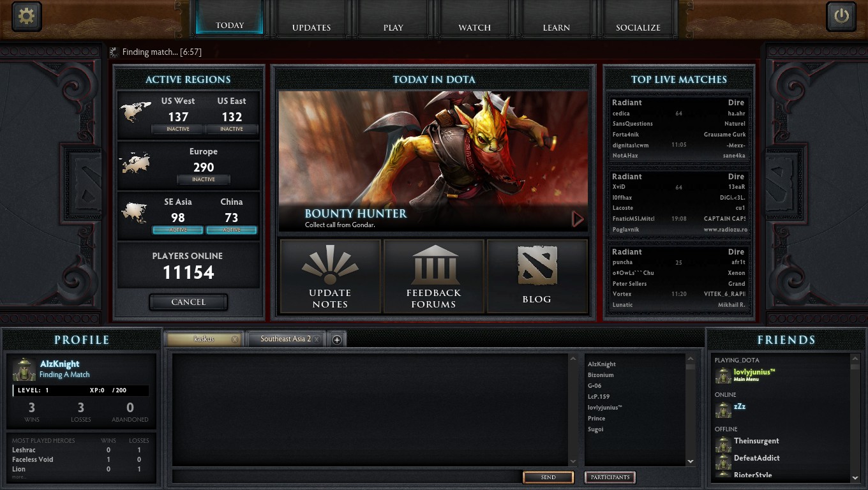Open the Blog tile

tap(537, 276)
